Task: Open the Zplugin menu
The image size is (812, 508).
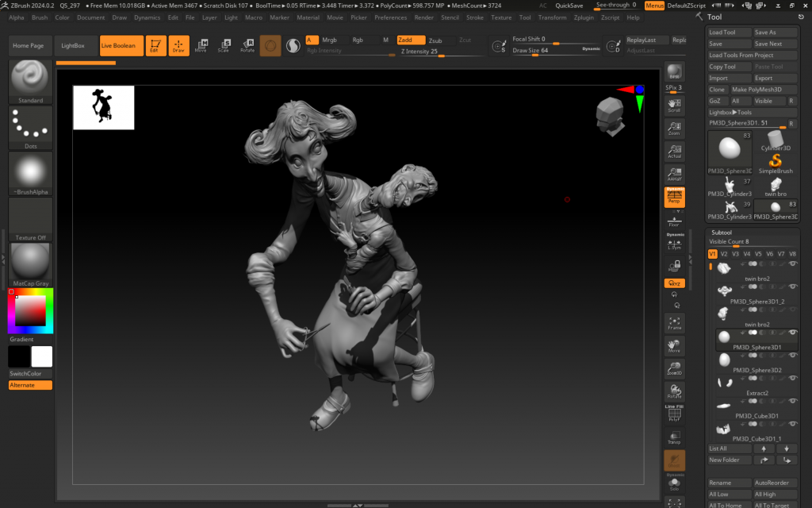Action: (584, 17)
